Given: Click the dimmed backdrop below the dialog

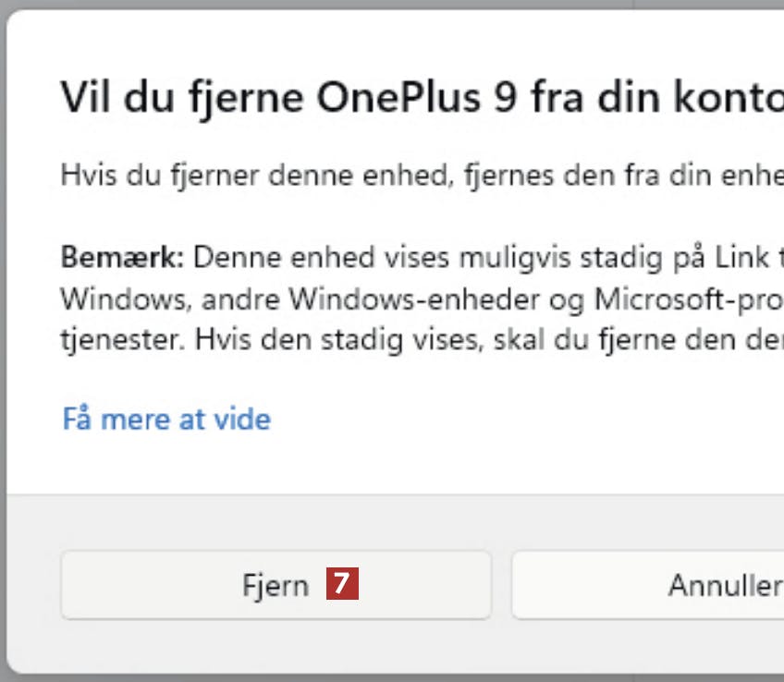Looking at the screenshot, I should [x=370, y=677].
